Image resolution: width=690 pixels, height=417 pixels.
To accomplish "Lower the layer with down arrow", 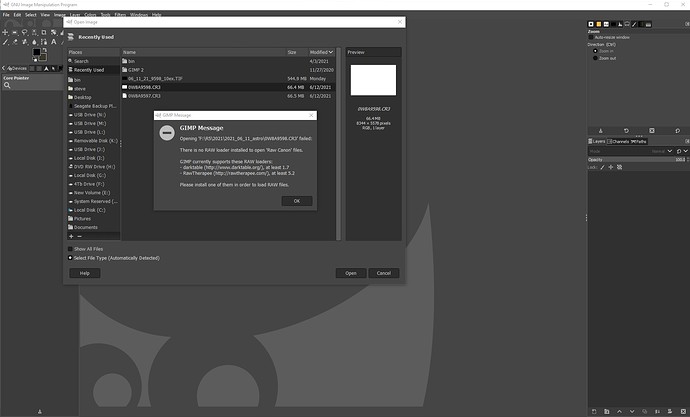I will click(x=632, y=412).
